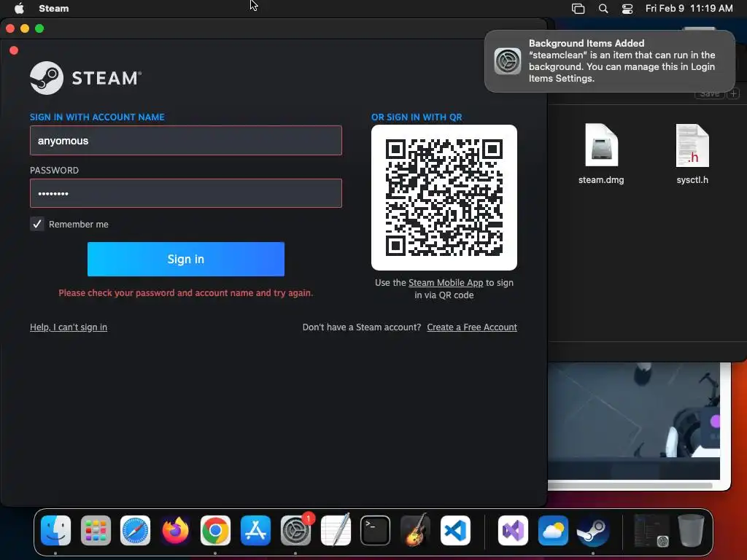Click the minimized window thumbnail in dock
This screenshot has width=747, height=560.
[x=651, y=530]
